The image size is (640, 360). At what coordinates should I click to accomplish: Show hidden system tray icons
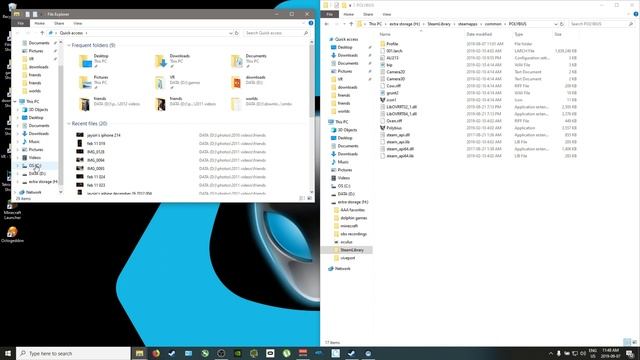[551, 353]
